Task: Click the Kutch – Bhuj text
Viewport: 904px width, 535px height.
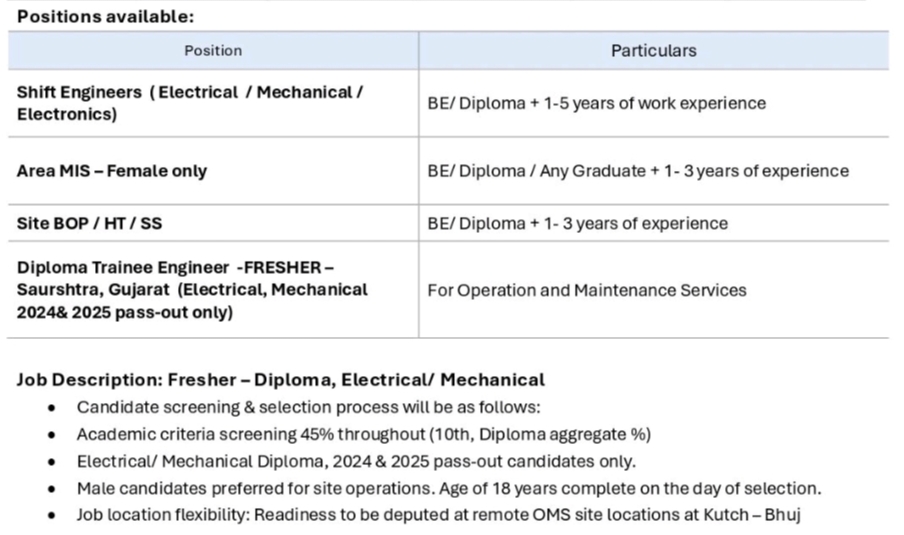Action: tap(752, 514)
